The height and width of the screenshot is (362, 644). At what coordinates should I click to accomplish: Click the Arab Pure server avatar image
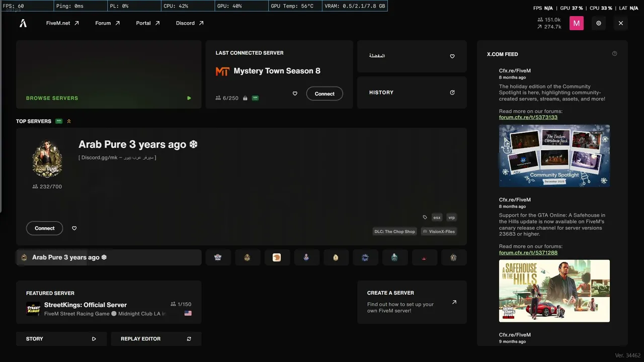point(47,158)
